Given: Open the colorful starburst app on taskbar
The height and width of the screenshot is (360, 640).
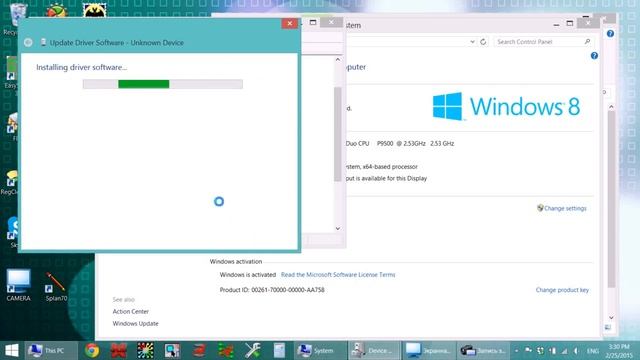Looking at the screenshot, I should pos(145,351).
